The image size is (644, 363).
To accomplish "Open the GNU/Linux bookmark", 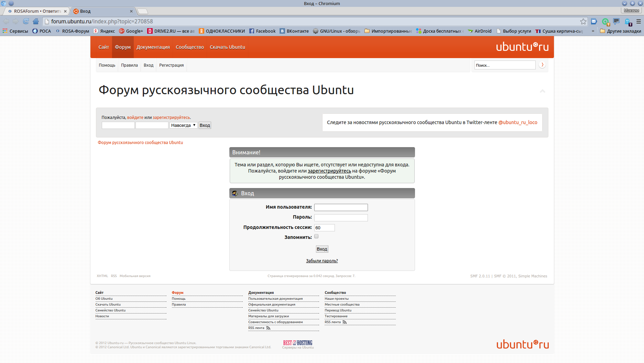I will tap(337, 31).
